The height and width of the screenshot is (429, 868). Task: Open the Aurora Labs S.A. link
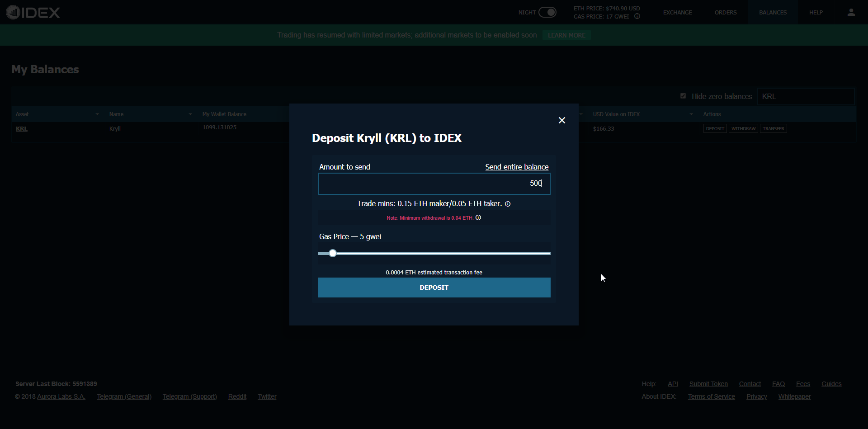point(61,396)
